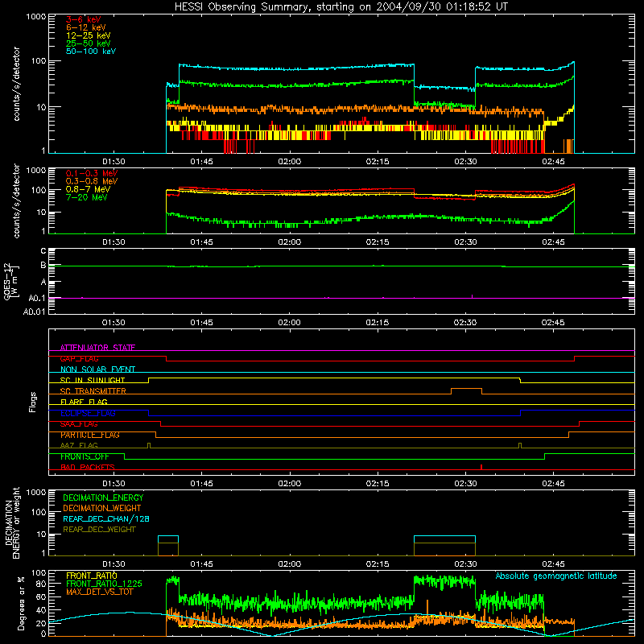Click the Flags panel axis title
Viewport: 644px width, 644px height.
click(x=32, y=402)
